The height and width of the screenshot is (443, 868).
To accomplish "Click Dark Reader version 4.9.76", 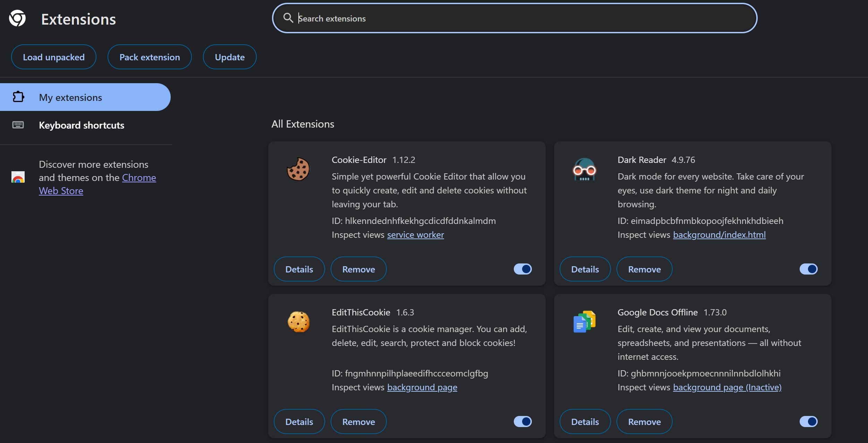I will (683, 160).
